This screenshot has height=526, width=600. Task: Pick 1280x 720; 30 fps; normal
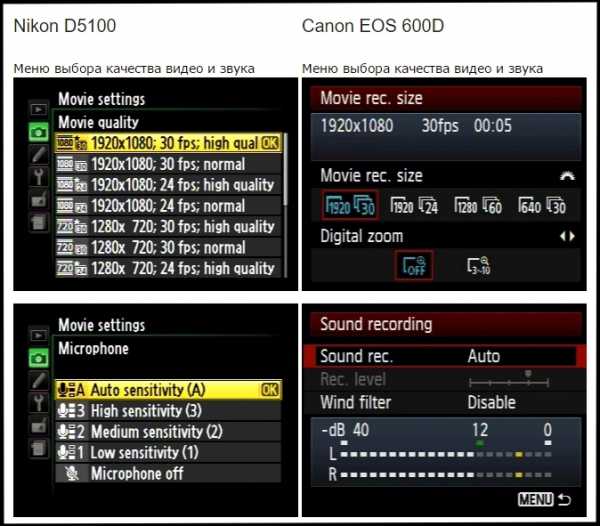click(168, 248)
